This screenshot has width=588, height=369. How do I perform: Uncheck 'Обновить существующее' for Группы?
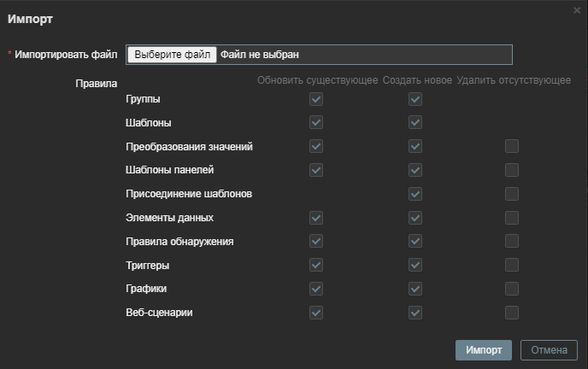(316, 99)
